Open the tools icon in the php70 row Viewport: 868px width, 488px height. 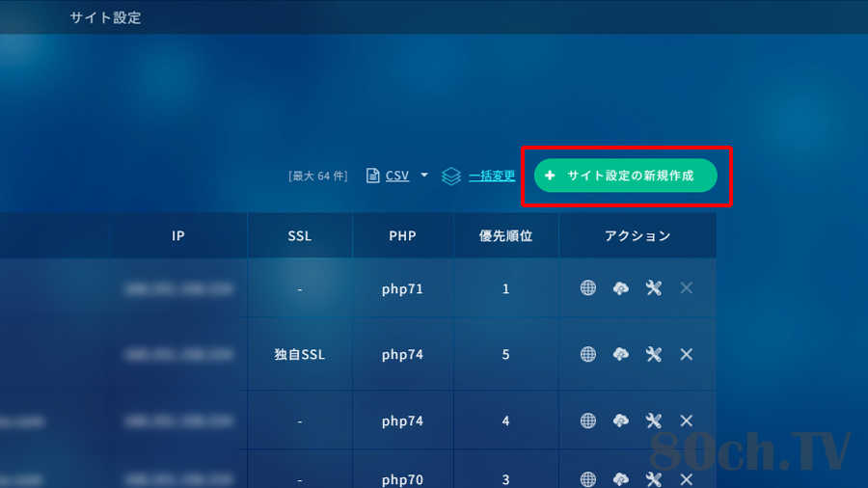[x=654, y=479]
